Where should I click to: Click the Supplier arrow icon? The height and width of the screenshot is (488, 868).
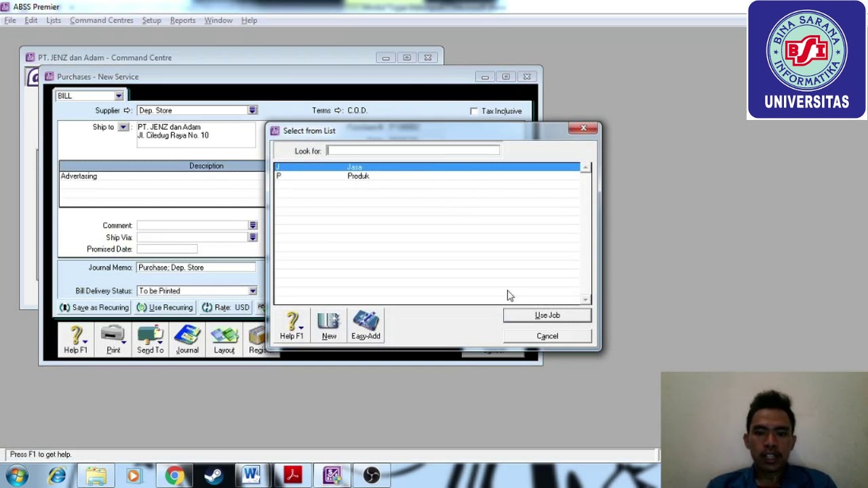(127, 110)
